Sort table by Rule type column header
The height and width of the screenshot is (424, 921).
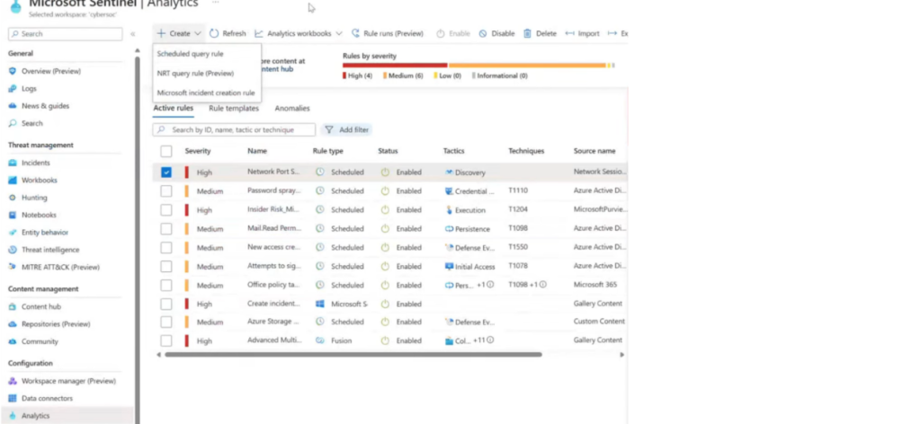[x=328, y=151]
